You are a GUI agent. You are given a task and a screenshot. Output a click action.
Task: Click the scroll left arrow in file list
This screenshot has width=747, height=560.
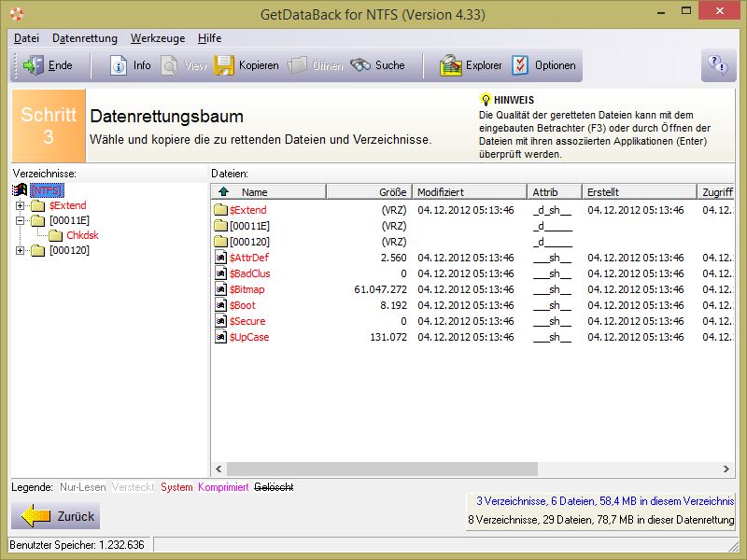(218, 469)
